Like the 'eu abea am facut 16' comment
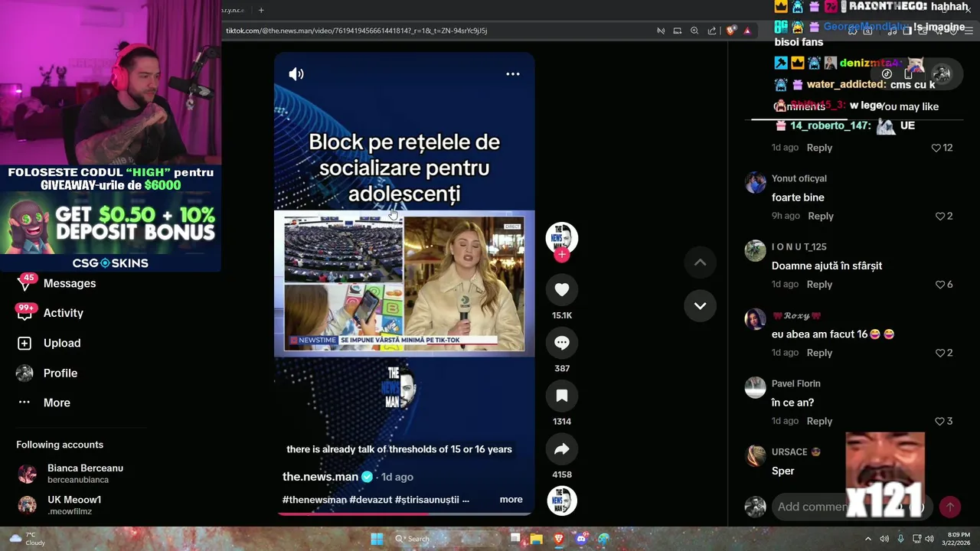Image resolution: width=980 pixels, height=551 pixels. [x=940, y=353]
